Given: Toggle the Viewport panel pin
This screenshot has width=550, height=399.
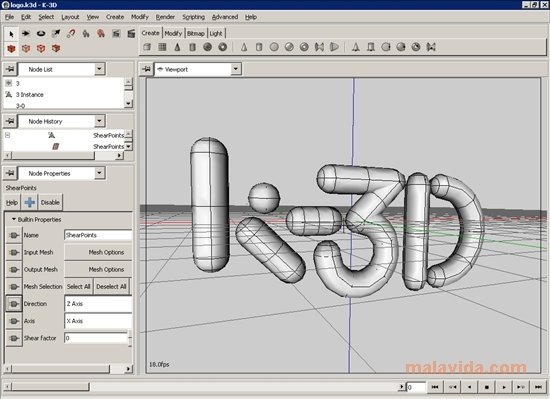Looking at the screenshot, I should point(146,69).
